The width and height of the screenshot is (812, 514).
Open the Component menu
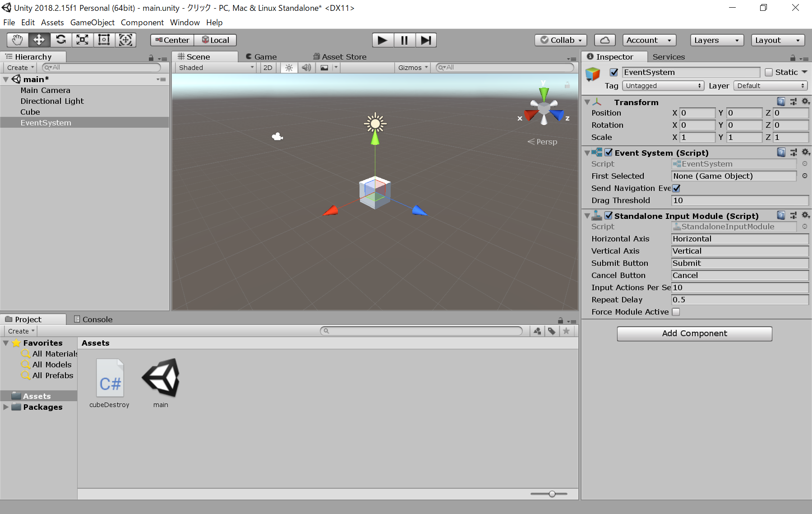(142, 22)
